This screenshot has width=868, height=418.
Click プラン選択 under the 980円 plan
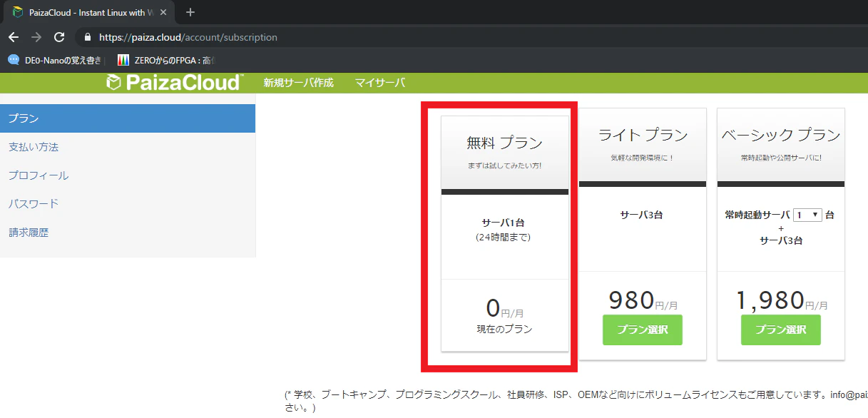pyautogui.click(x=643, y=330)
